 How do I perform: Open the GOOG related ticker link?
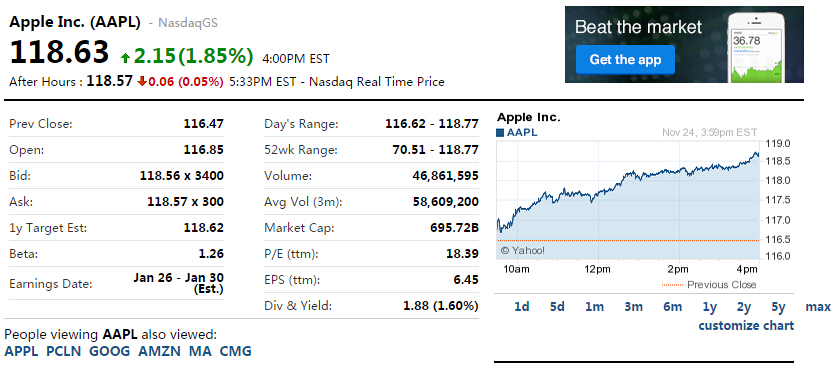(x=109, y=351)
